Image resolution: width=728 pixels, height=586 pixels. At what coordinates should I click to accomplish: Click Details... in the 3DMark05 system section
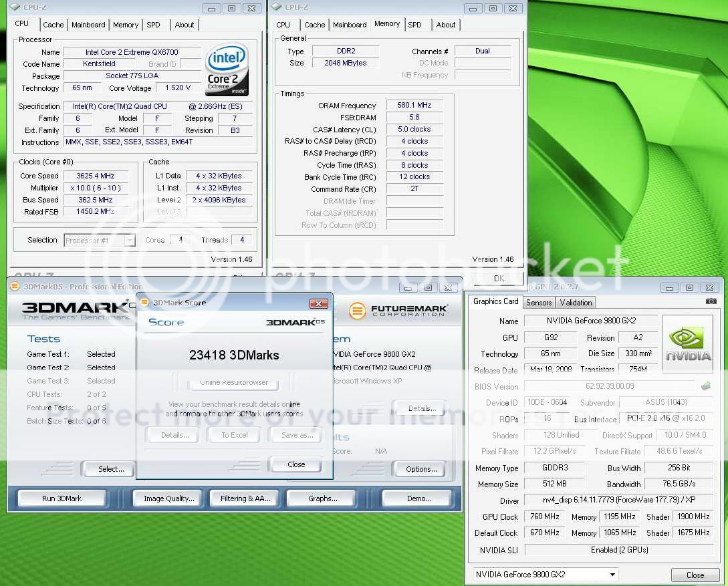pos(420,408)
